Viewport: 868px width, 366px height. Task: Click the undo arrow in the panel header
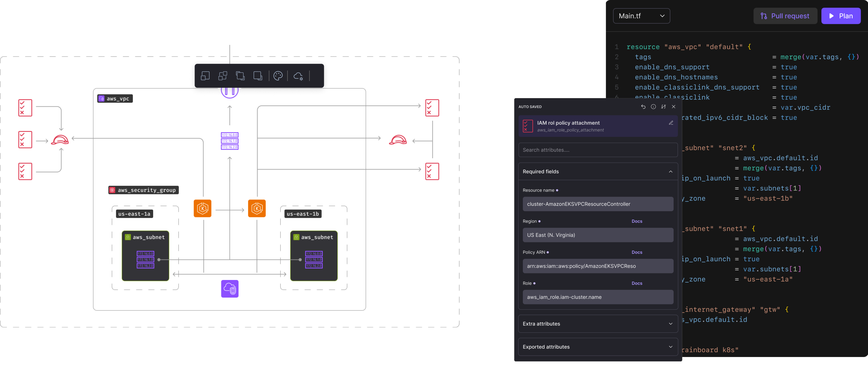tap(643, 106)
